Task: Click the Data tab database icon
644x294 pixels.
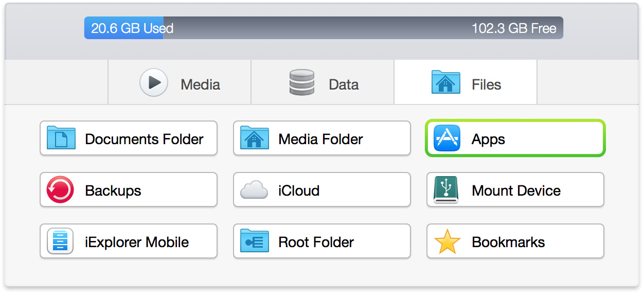Action: 301,82
